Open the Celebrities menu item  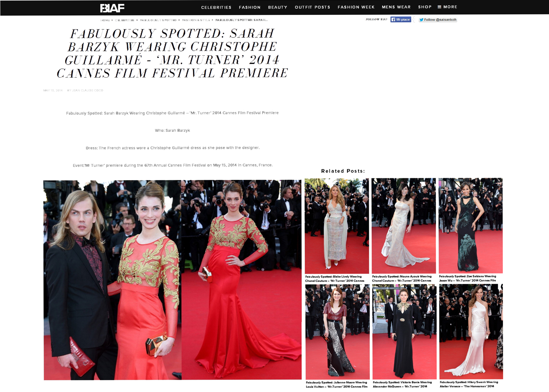point(216,7)
